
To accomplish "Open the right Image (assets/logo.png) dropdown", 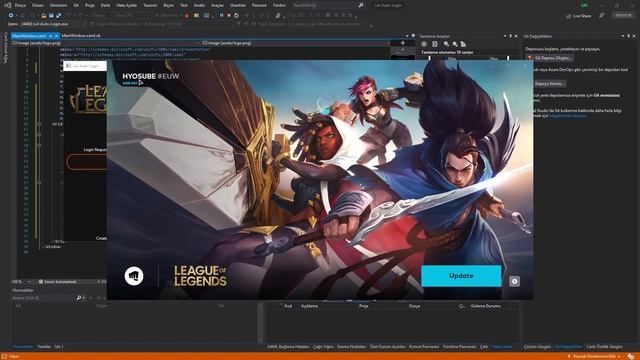I will [295, 43].
